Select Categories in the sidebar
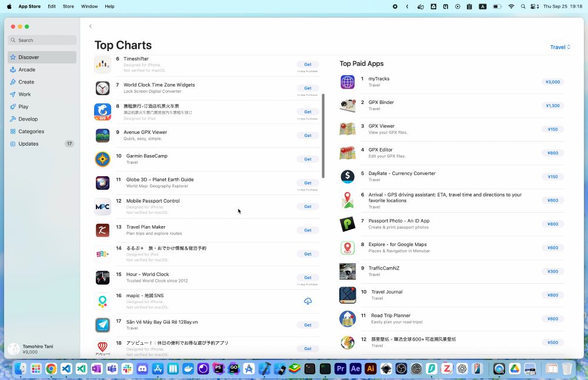The width and height of the screenshot is (588, 380). pyautogui.click(x=42, y=132)
